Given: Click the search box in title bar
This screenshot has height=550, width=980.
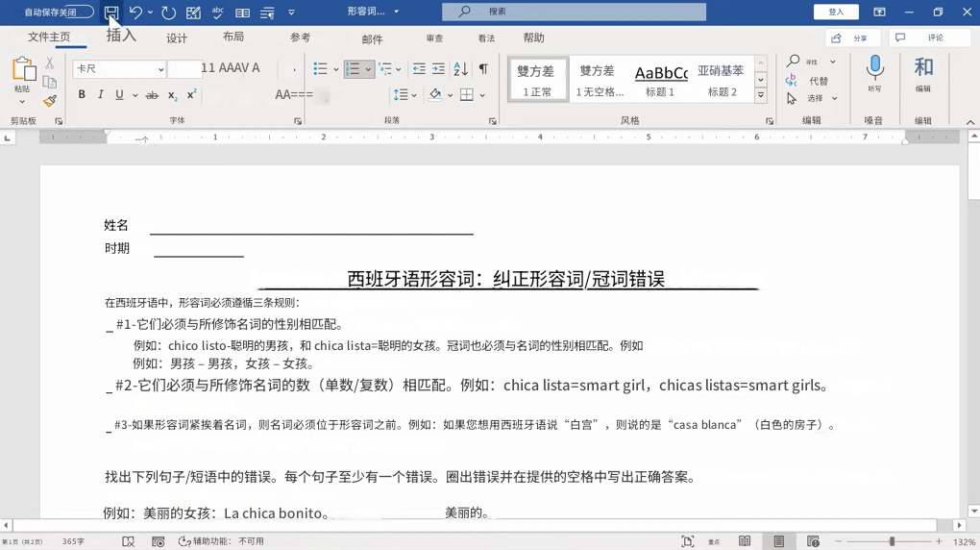Looking at the screenshot, I should (574, 12).
